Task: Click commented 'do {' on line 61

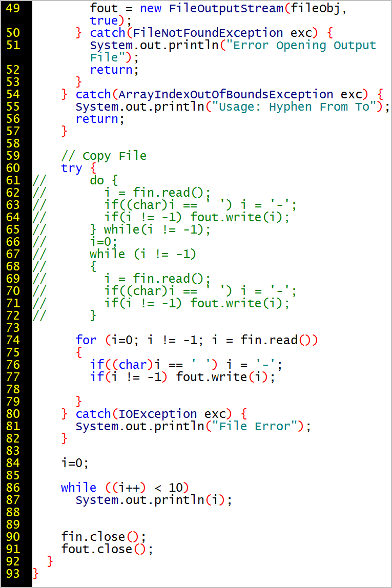Action: coord(104,180)
